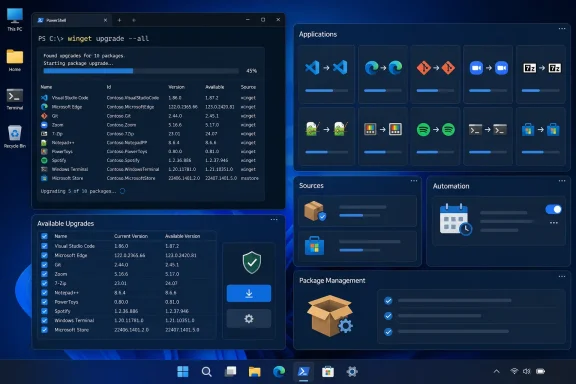Open the PowerToys application tile
Screen dimensions: 576x384
tap(383, 136)
